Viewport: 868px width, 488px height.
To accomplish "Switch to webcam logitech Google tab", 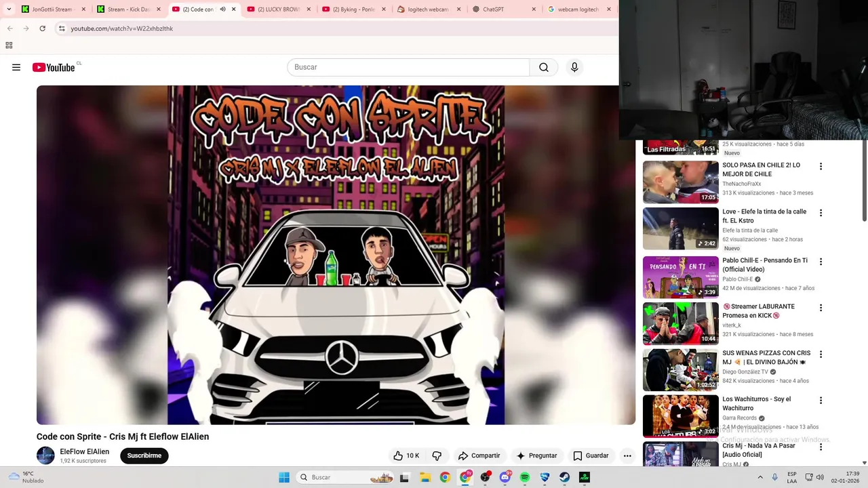I will [578, 9].
